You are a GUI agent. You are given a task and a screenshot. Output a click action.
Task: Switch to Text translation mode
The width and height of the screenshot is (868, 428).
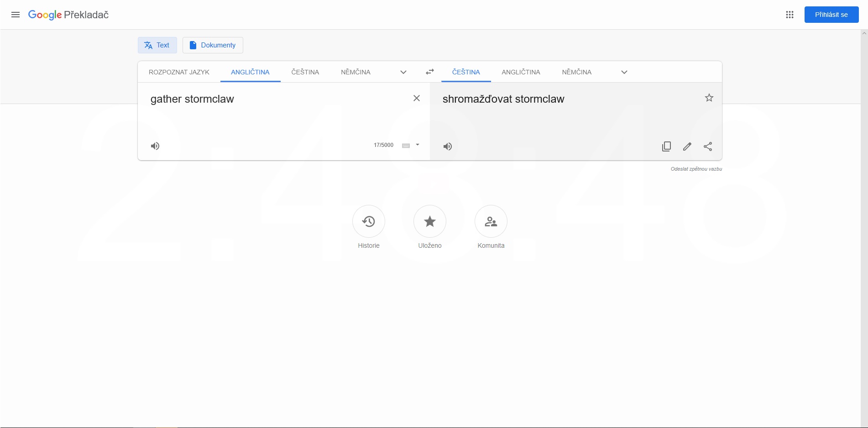point(157,45)
